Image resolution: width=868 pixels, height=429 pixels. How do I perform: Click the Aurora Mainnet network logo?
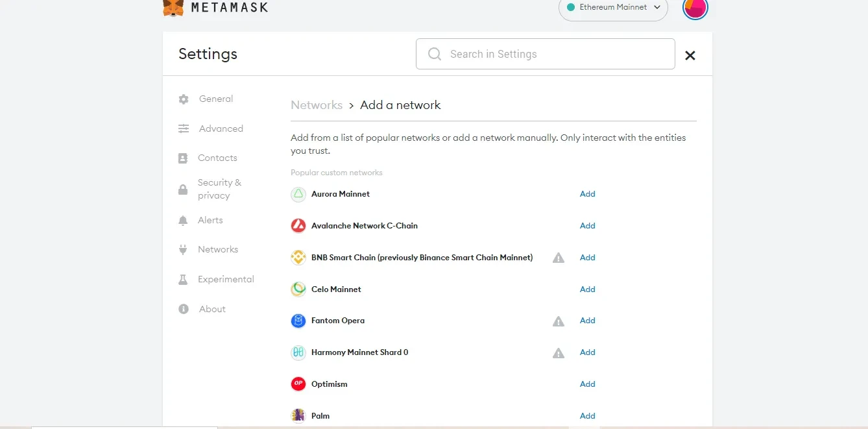tap(298, 193)
